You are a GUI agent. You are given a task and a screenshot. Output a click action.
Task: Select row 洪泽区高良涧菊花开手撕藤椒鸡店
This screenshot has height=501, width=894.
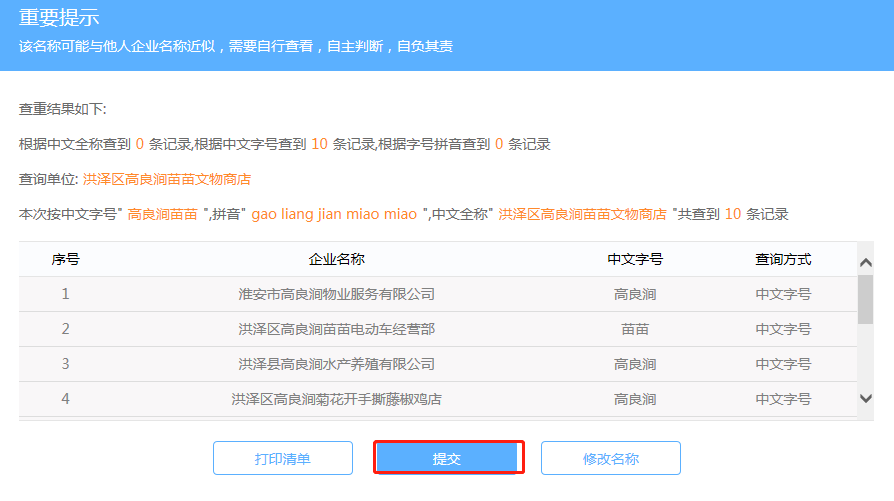(x=337, y=399)
